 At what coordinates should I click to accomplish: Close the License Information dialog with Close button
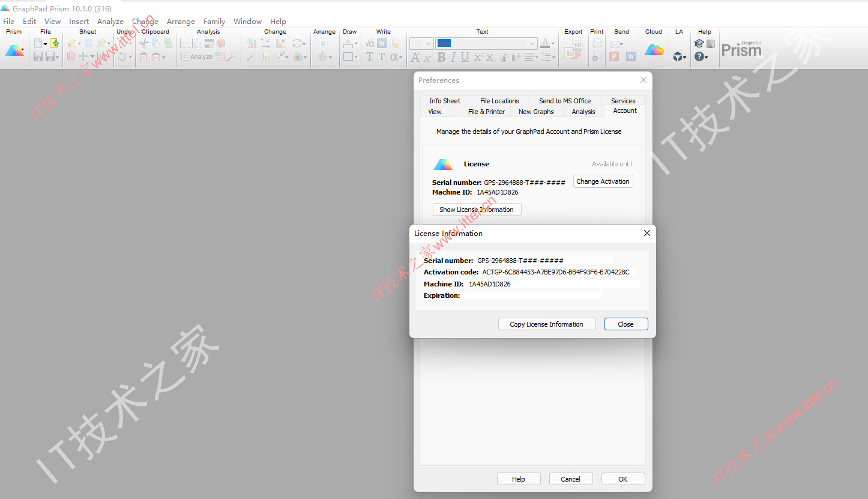(626, 324)
